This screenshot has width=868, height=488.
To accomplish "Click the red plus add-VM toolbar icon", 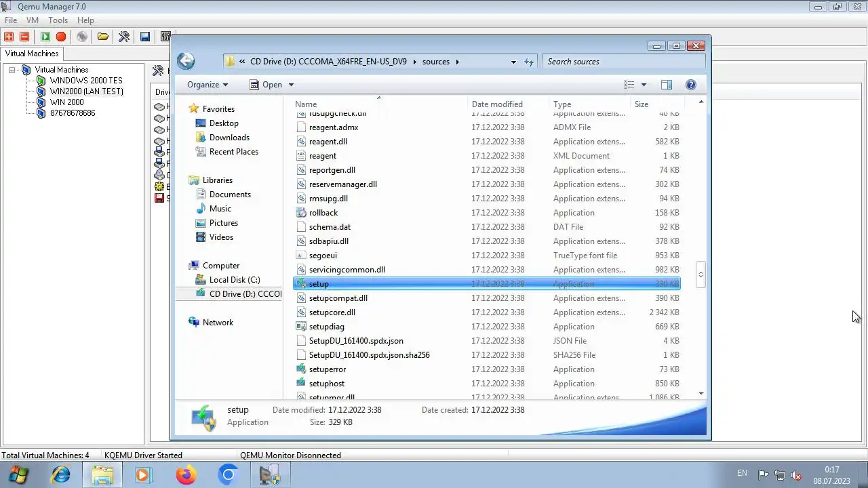I will pyautogui.click(x=9, y=37).
